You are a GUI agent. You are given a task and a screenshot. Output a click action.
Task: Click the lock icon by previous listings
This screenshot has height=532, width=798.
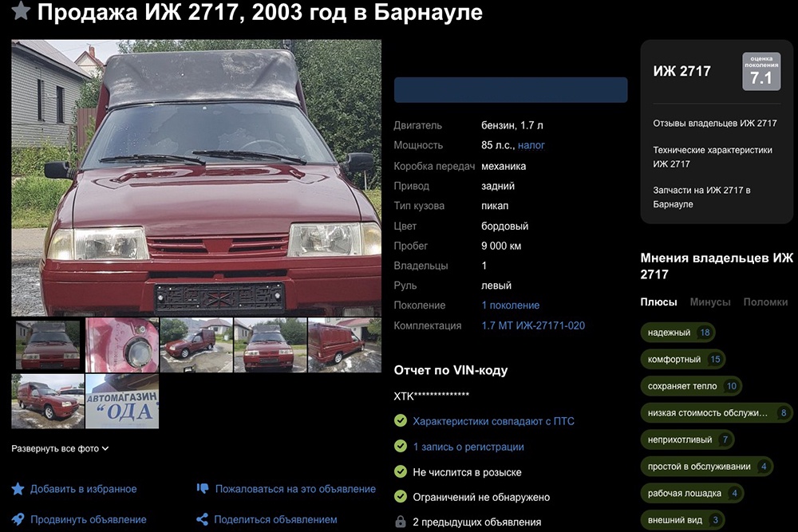(401, 522)
